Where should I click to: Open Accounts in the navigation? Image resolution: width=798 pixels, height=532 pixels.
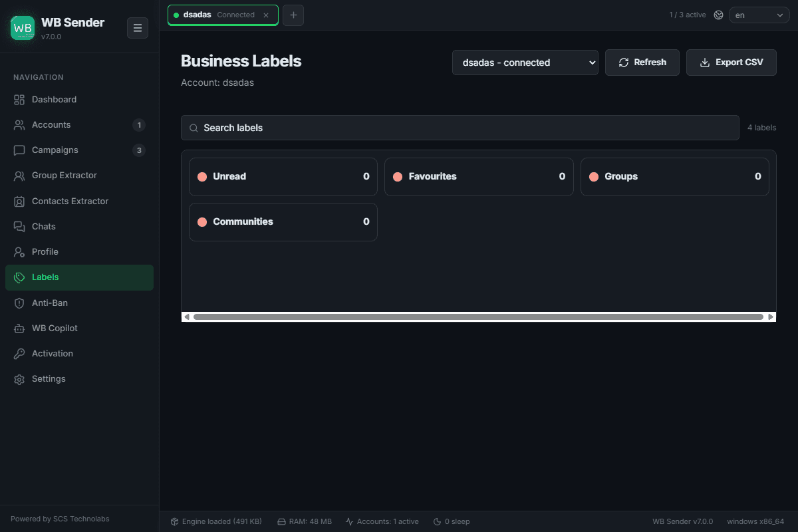[79, 125]
